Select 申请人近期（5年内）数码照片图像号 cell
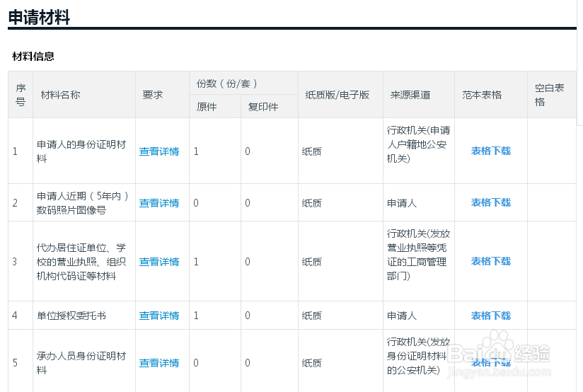 point(83,203)
